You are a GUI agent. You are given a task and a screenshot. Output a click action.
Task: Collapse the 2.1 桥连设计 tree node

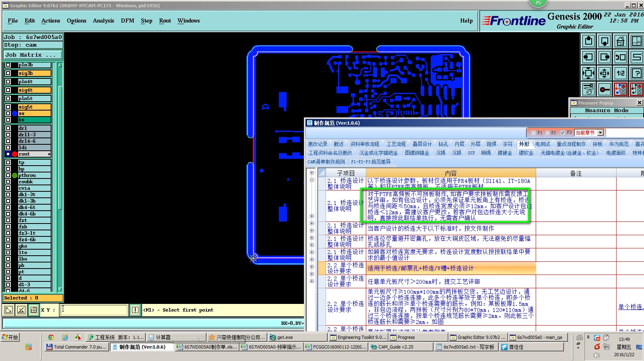(312, 180)
